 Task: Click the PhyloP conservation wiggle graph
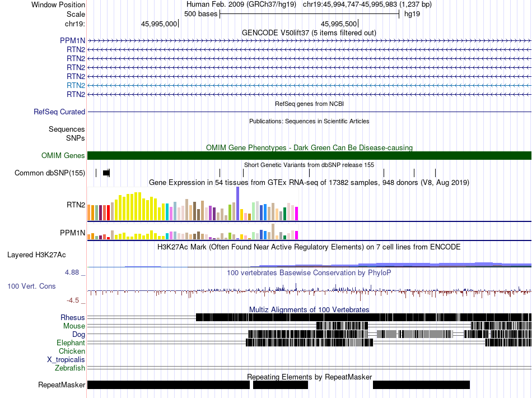309,291
